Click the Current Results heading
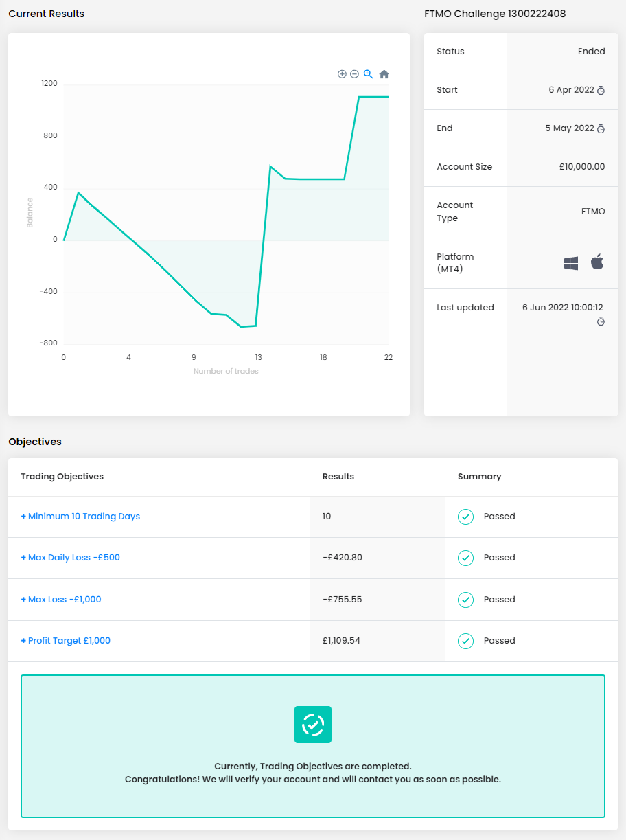626x840 pixels. [47, 14]
